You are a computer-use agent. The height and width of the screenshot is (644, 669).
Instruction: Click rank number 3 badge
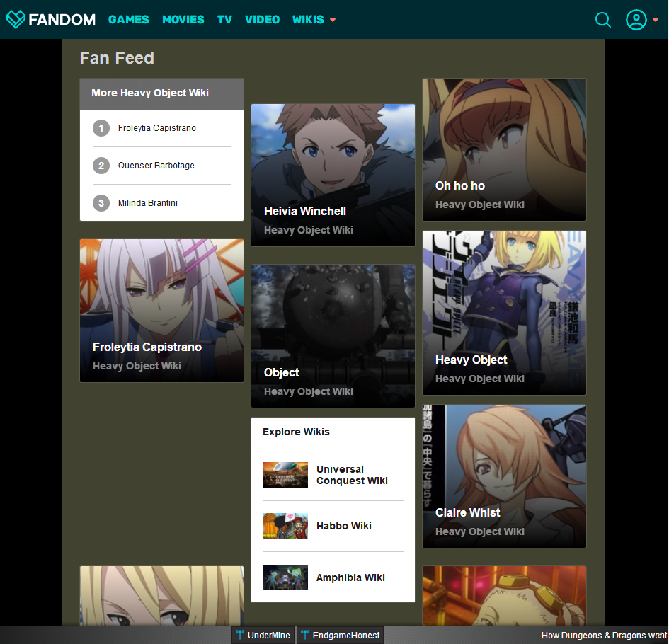click(x=101, y=203)
